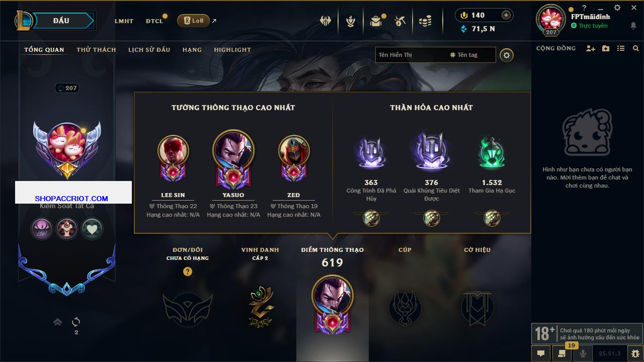The image size is (644, 362).
Task: Toggle the microphone mute button
Action: [583, 353]
